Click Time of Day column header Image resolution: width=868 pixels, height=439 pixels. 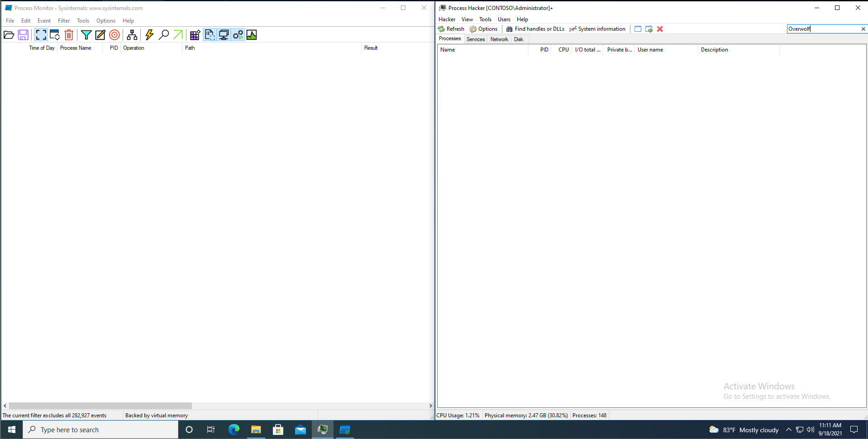[42, 48]
